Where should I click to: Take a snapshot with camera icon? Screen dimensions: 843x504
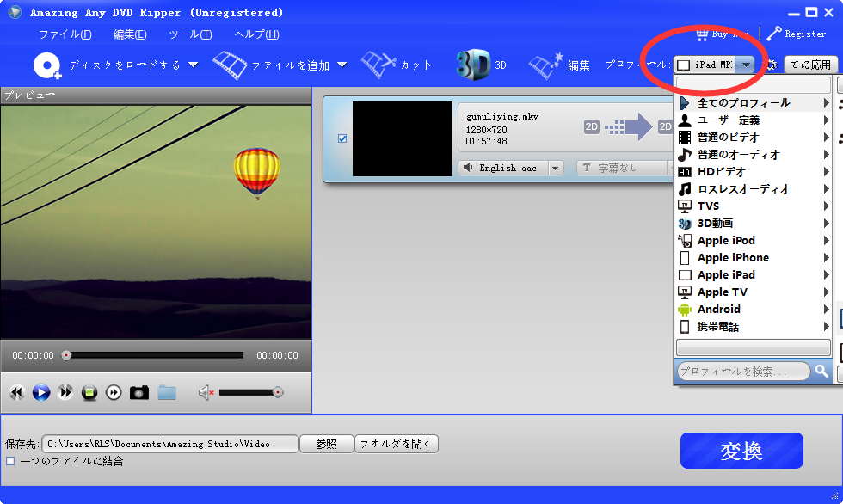click(x=139, y=393)
